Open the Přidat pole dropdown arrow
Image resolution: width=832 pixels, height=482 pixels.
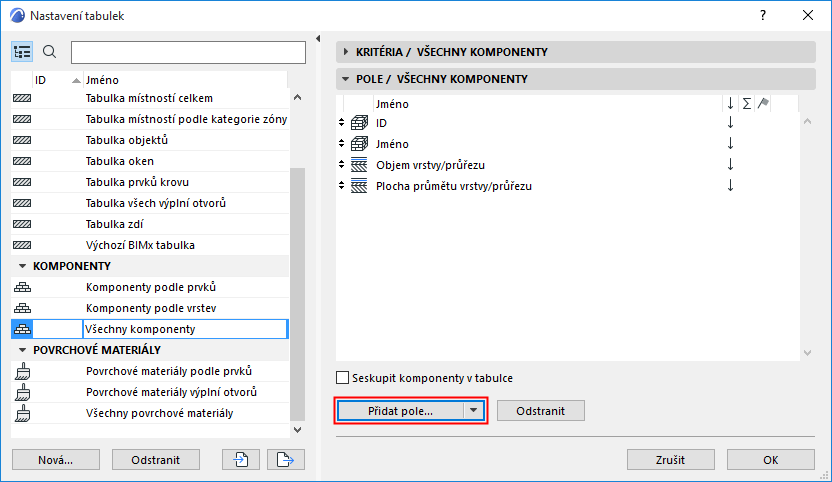(474, 411)
